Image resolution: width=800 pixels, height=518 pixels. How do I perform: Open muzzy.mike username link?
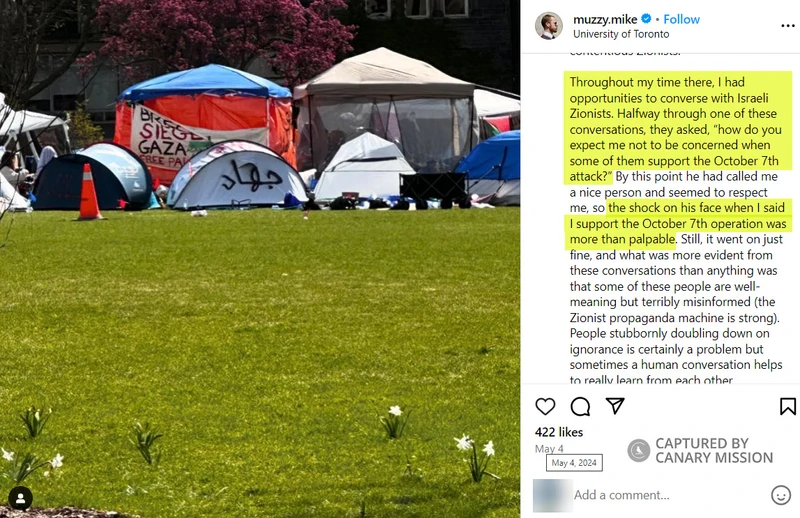coord(605,19)
